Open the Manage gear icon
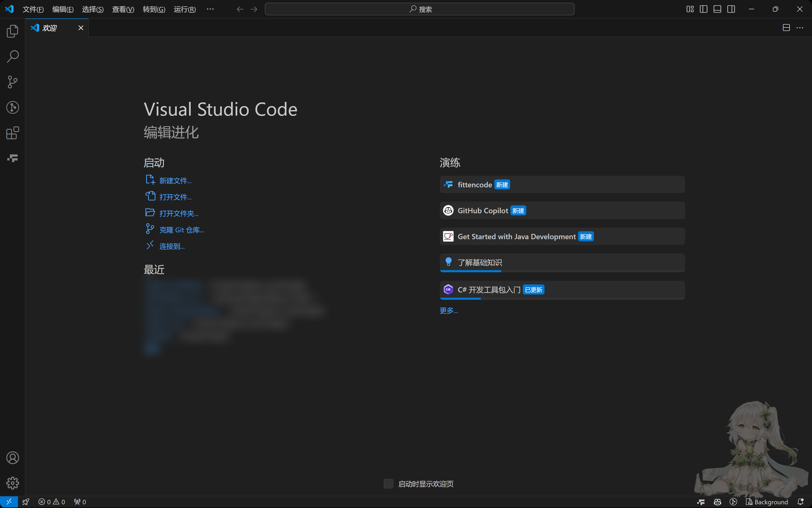Image resolution: width=812 pixels, height=508 pixels. pyautogui.click(x=12, y=483)
